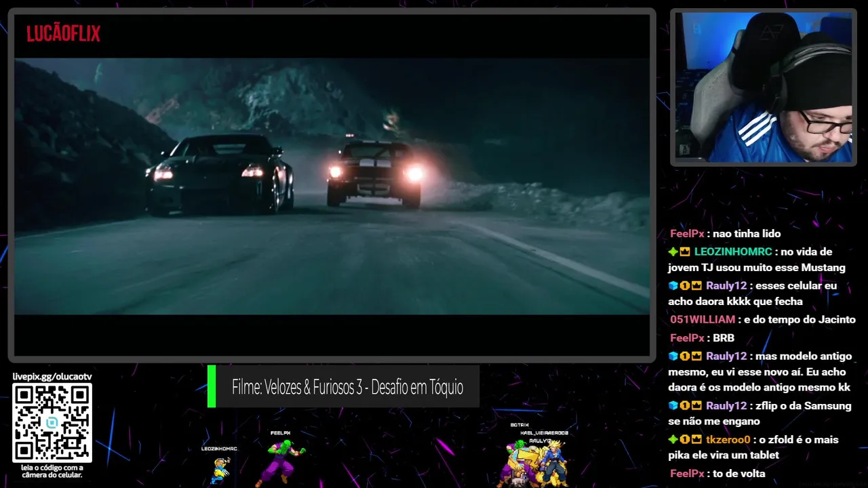This screenshot has width=868, height=488.
Task: Click the FEELPX Piccolo avatar sprite
Action: tap(281, 462)
